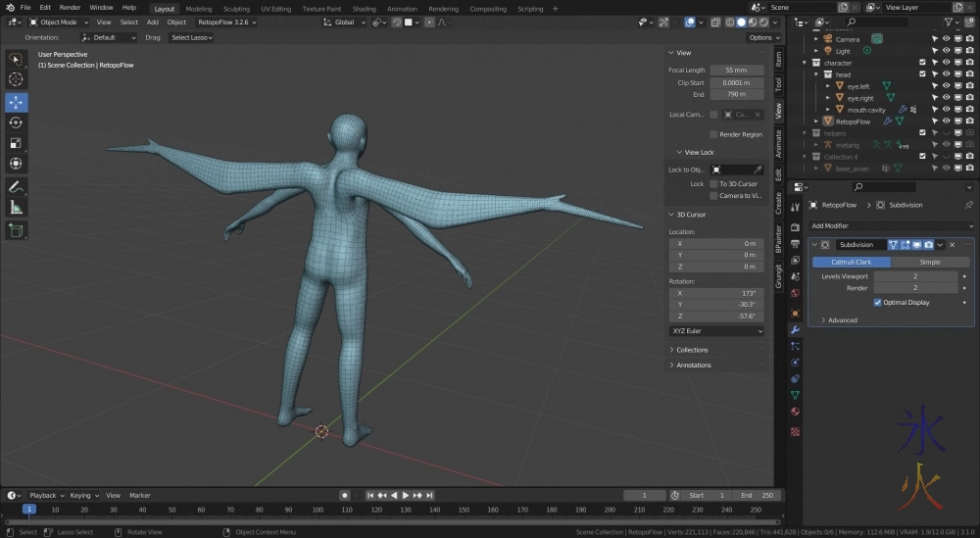Switch to the Sculpting workspace tab
Image resolution: width=980 pixels, height=538 pixels.
pyautogui.click(x=236, y=9)
